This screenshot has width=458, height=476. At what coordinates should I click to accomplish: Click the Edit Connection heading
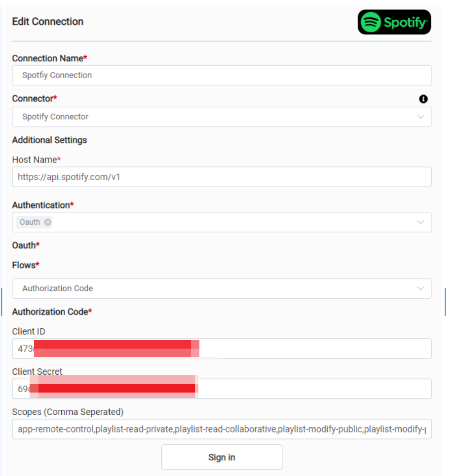(x=48, y=22)
